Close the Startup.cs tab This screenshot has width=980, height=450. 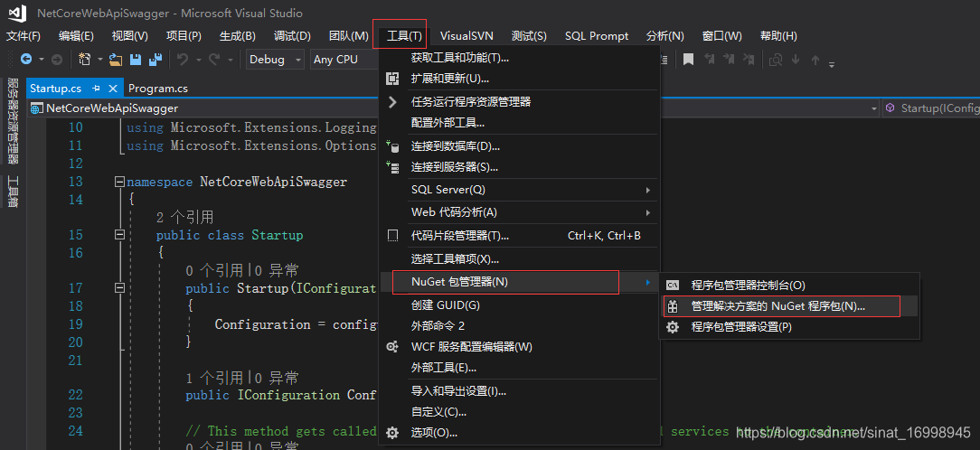(x=113, y=89)
